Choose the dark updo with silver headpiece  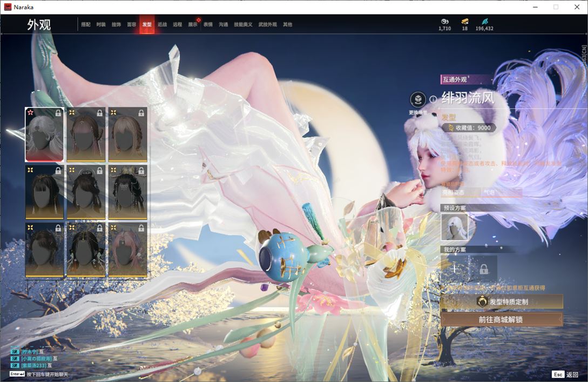[x=86, y=192]
